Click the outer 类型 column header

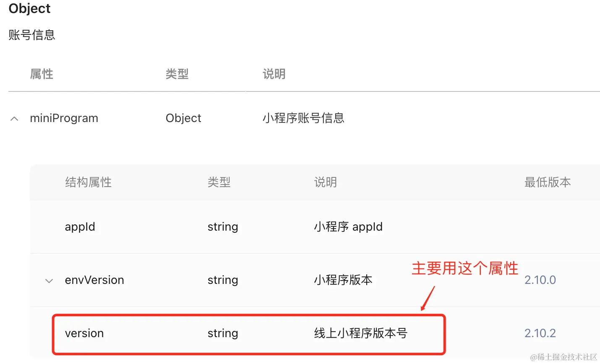click(177, 74)
